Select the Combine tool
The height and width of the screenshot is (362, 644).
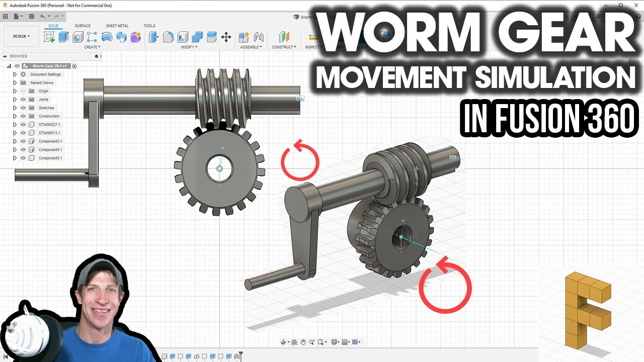pyautogui.click(x=197, y=37)
